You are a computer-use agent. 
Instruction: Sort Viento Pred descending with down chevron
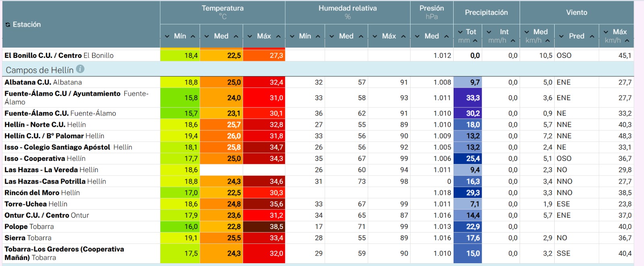561,36
